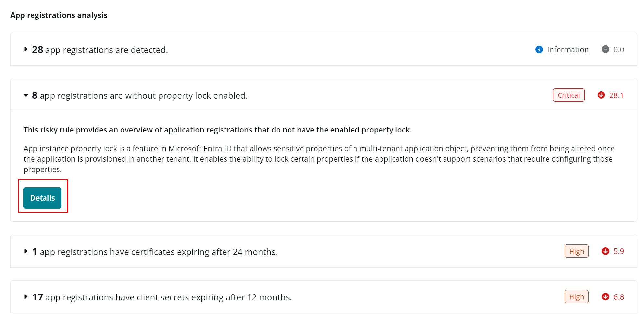Screen dimensions: 644x326
Task: Click the Information severity label
Action: point(568,50)
